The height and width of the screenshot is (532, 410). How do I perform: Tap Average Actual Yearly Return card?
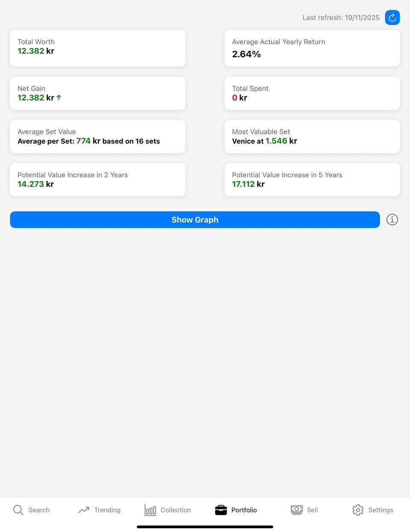point(312,48)
